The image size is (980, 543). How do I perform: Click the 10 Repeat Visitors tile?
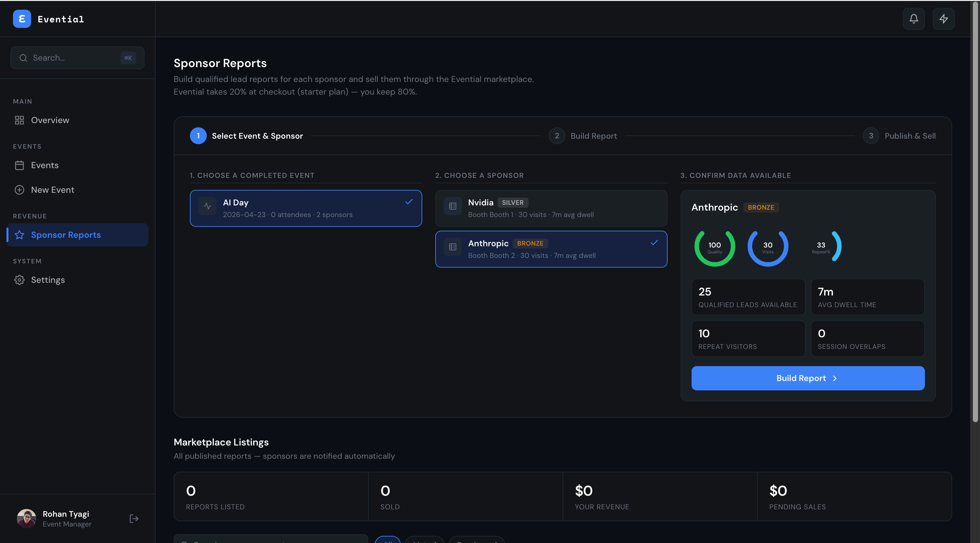coord(748,339)
